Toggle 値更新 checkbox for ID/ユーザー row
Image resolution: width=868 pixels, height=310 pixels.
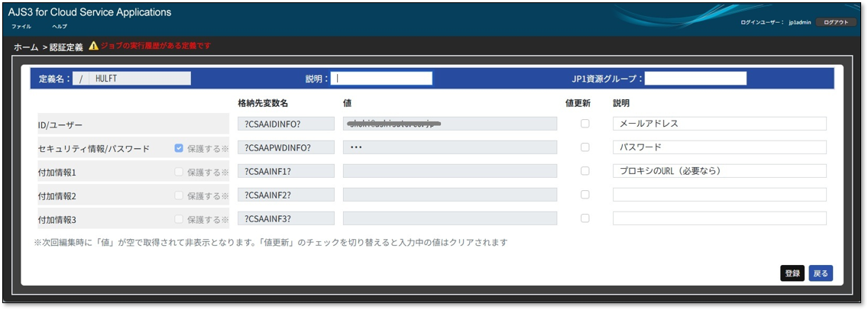pyautogui.click(x=585, y=124)
